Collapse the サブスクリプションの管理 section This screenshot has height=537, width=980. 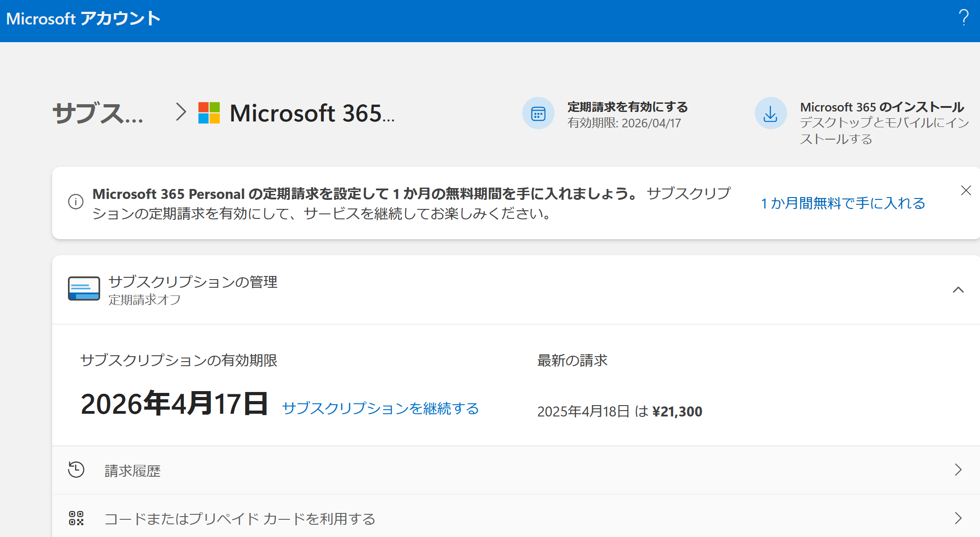pos(958,290)
